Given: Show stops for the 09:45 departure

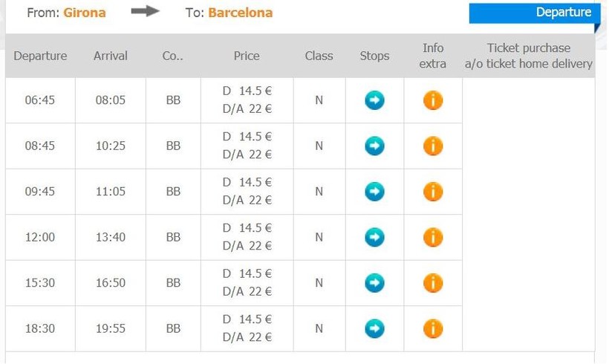Looking at the screenshot, I should pyautogui.click(x=375, y=192).
